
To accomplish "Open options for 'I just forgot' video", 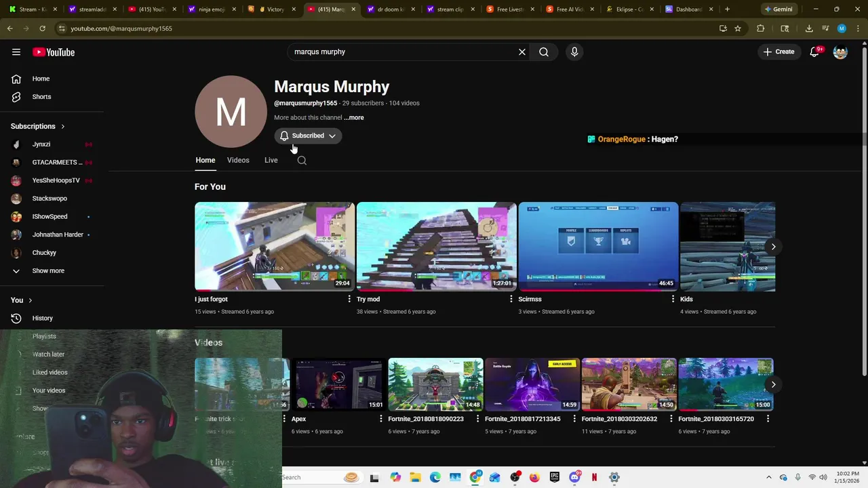I will click(349, 299).
